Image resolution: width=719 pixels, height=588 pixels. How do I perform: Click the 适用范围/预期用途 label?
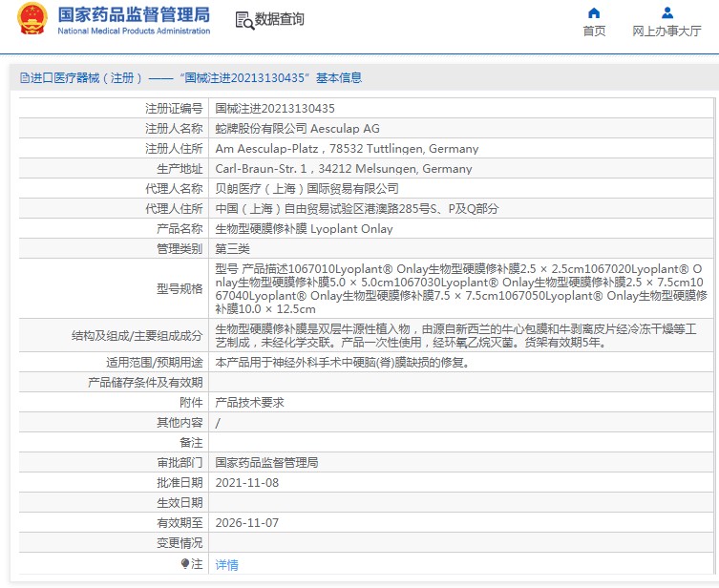point(154,363)
